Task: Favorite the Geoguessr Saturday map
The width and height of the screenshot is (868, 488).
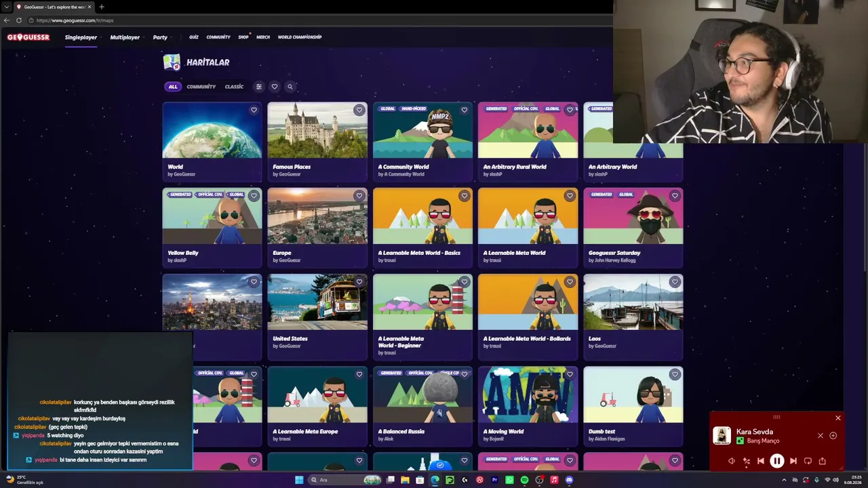Action: coord(675,196)
